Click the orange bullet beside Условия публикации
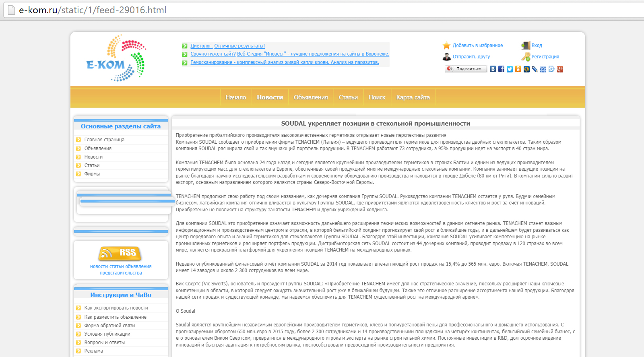 (78, 334)
